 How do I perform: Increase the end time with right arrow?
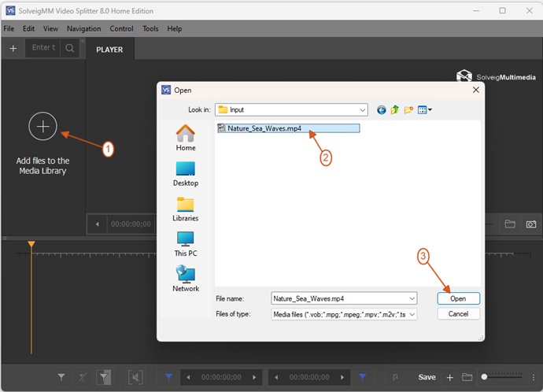click(342, 378)
